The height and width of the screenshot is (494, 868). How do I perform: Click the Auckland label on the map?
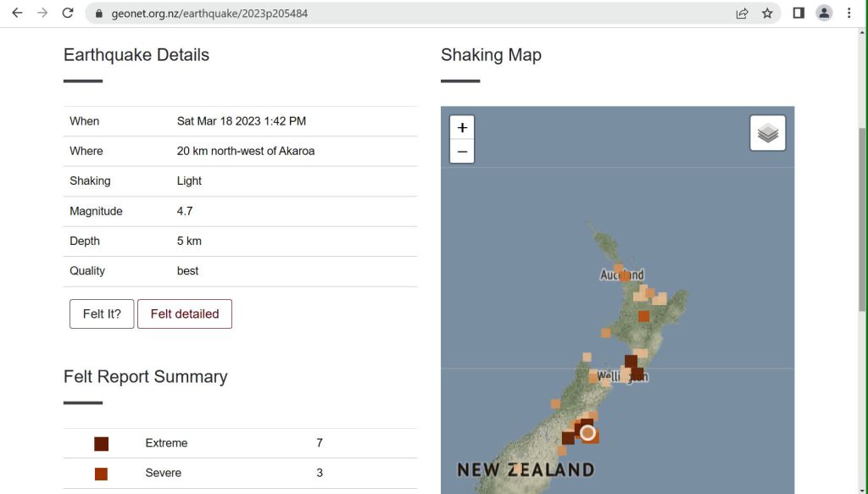point(622,275)
